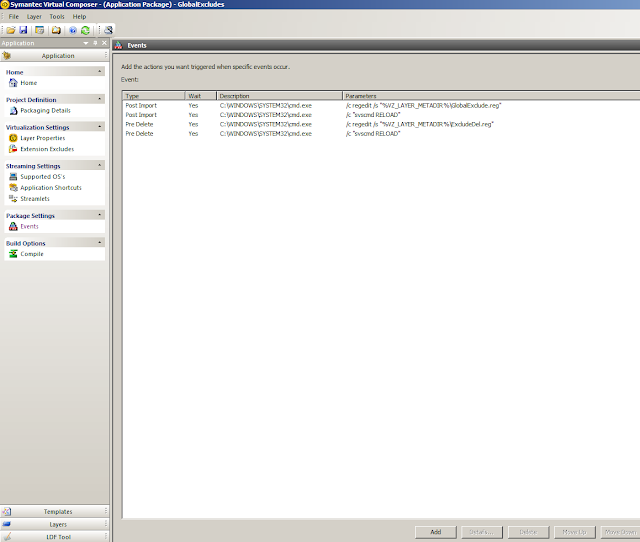Click the Add button

(x=436, y=532)
